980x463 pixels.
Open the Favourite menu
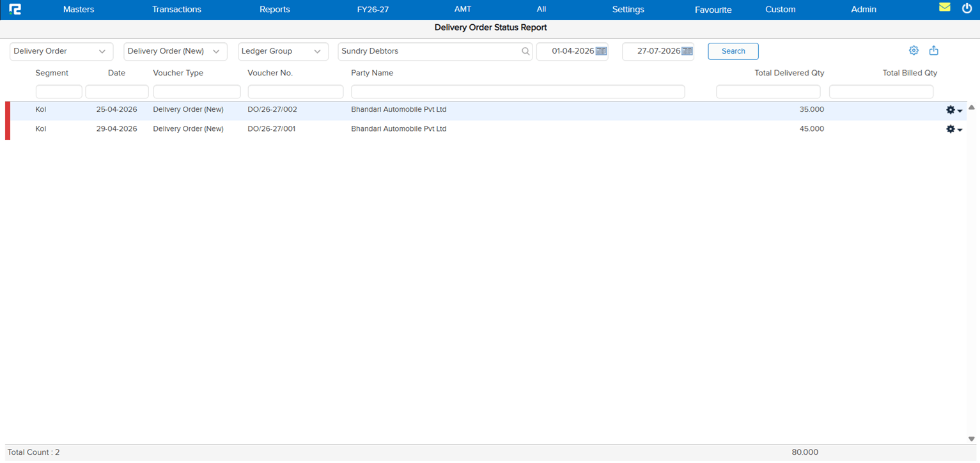coord(713,10)
